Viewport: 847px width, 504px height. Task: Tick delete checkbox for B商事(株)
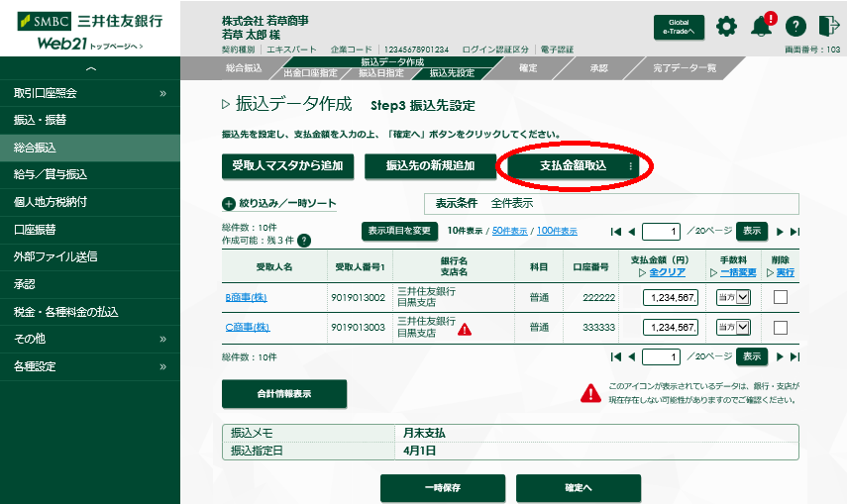781,297
